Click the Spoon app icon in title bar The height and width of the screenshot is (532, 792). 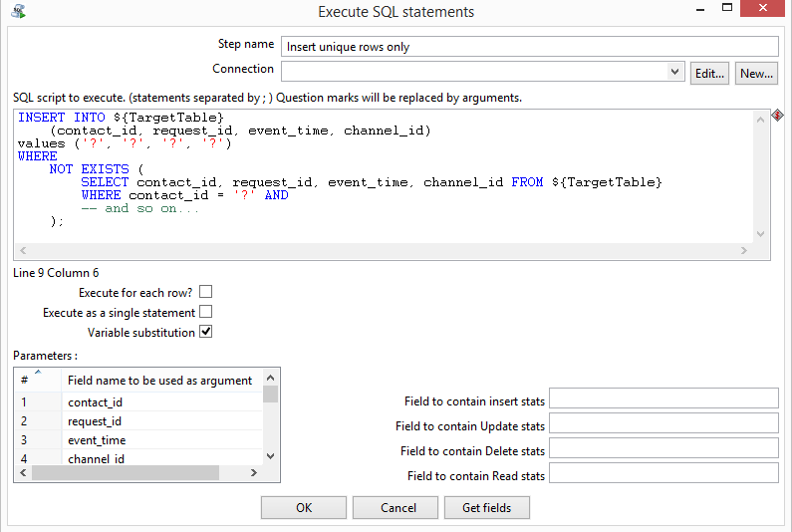tap(18, 12)
